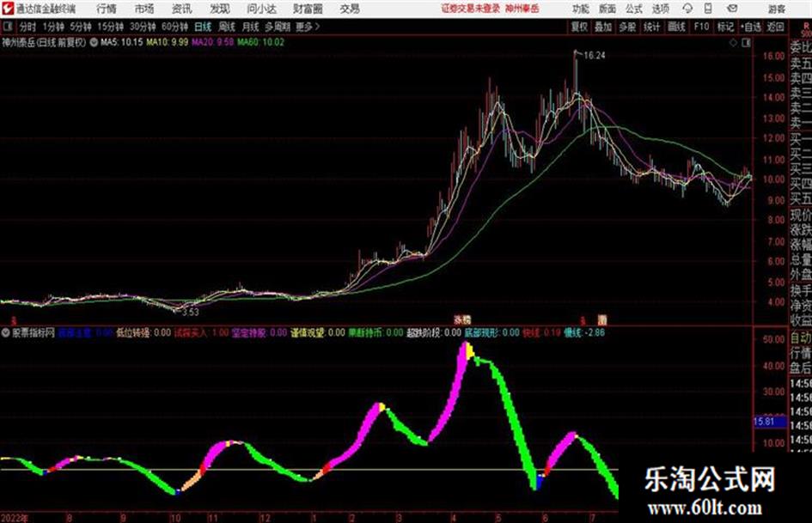Image resolution: width=812 pixels, height=523 pixels.
Task: Click the MA60: 10.02 value
Action: point(261,42)
